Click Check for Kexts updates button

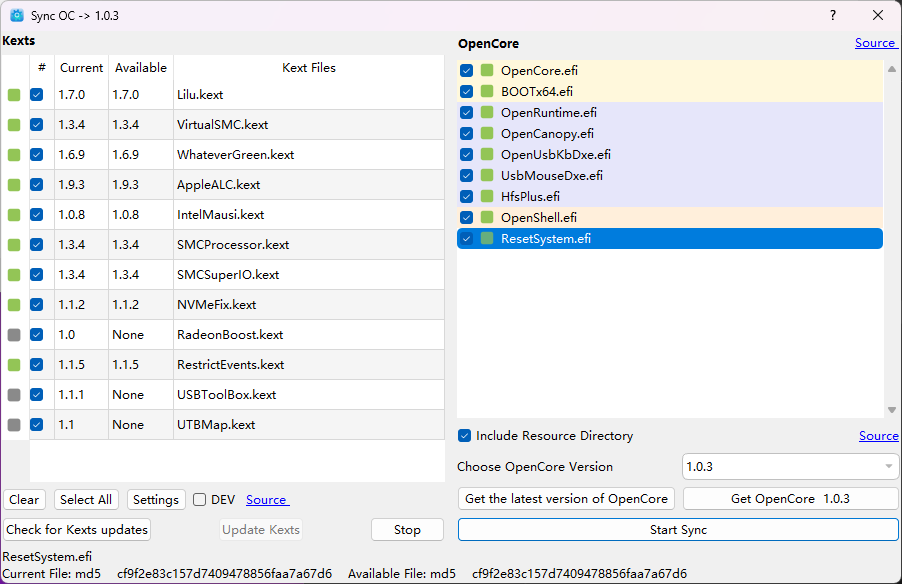[77, 530]
